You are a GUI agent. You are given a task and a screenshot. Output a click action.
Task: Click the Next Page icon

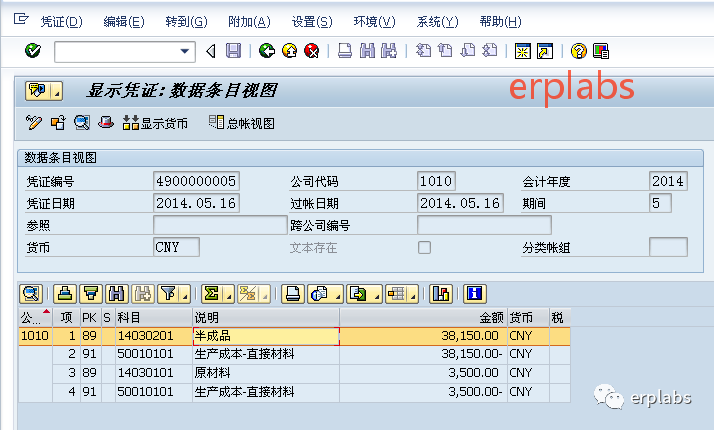pyautogui.click(x=468, y=51)
